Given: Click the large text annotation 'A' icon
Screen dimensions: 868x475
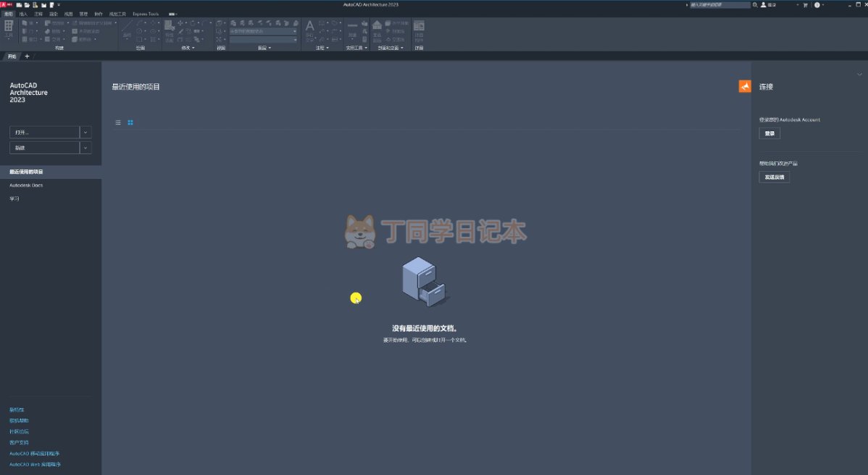Looking at the screenshot, I should click(x=310, y=26).
